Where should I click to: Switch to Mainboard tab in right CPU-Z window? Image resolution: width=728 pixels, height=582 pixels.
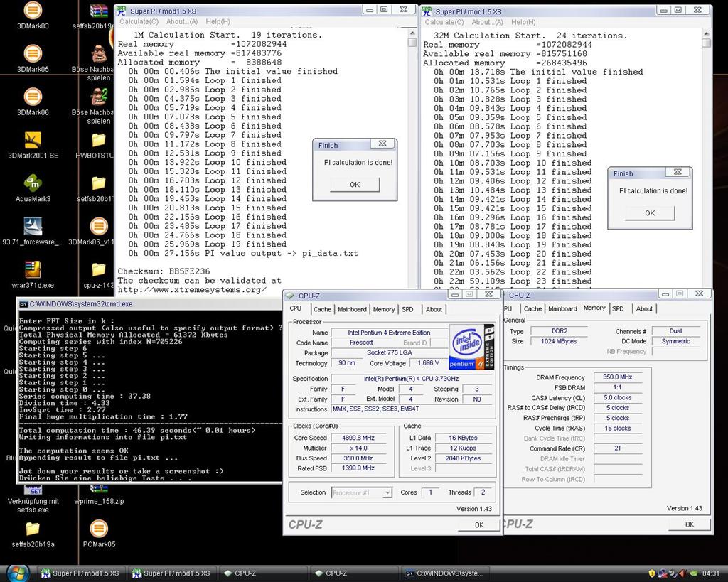point(562,309)
